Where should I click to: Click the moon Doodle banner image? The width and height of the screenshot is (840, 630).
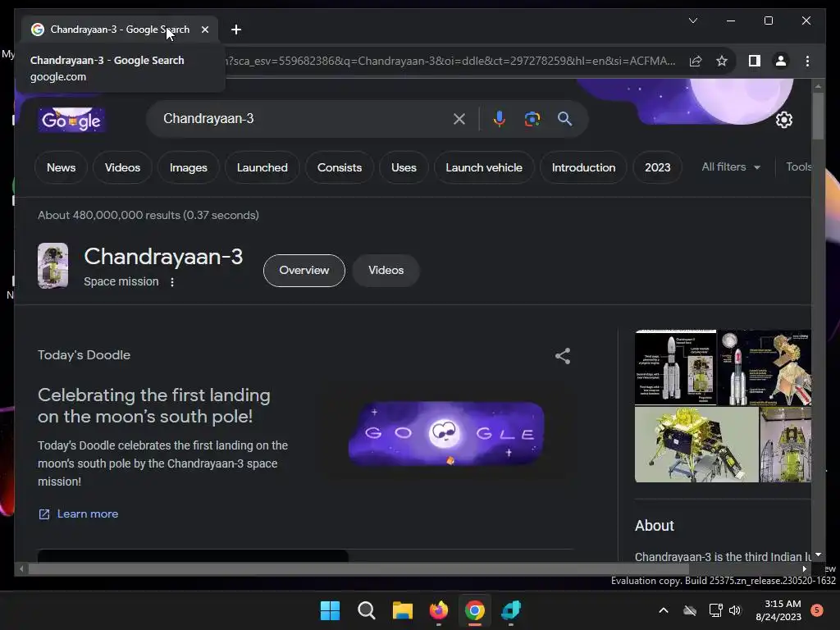click(x=445, y=433)
